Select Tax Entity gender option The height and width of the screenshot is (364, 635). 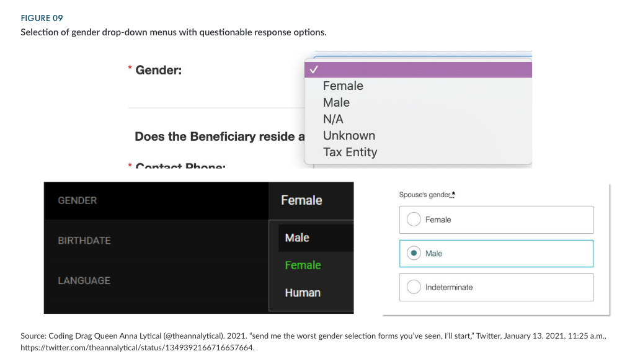[x=350, y=152]
